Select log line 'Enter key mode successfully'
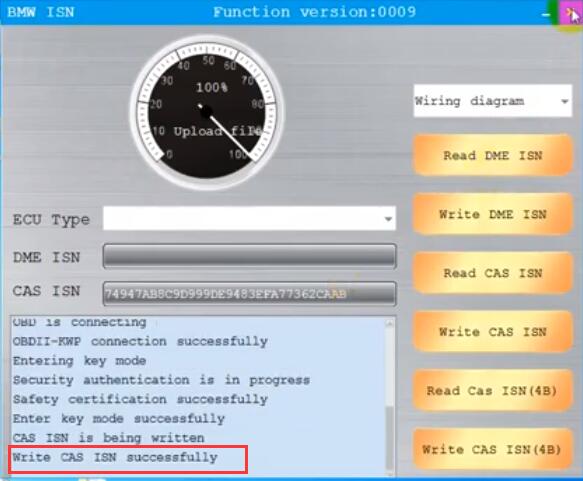This screenshot has height=481, width=583. (x=119, y=418)
